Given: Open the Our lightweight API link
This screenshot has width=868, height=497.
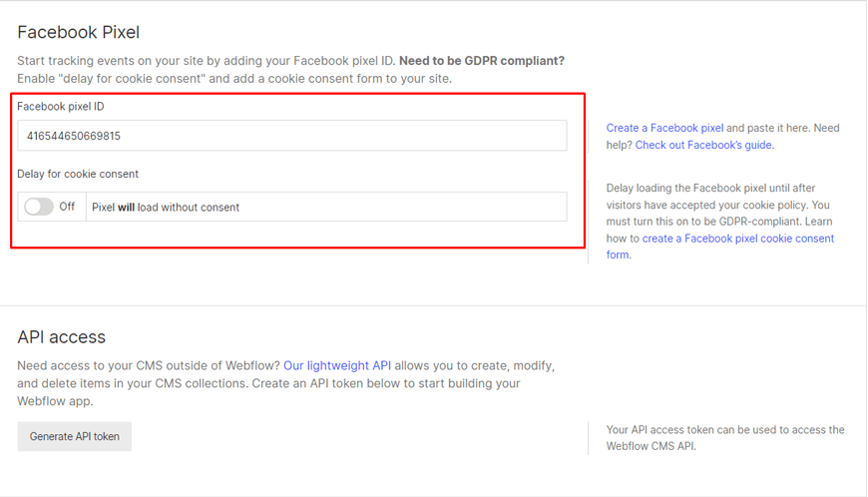Looking at the screenshot, I should pos(337,366).
